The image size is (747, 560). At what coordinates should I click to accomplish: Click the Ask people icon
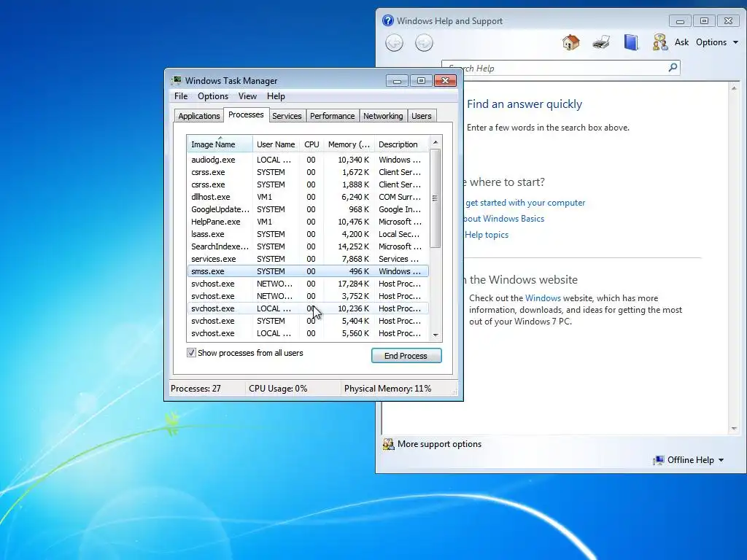point(659,42)
